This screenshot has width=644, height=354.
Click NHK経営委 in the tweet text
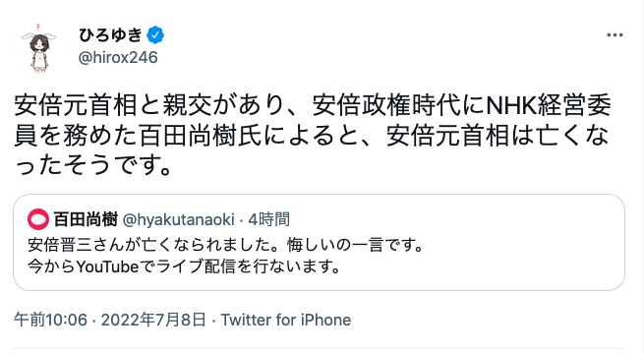pyautogui.click(x=549, y=105)
